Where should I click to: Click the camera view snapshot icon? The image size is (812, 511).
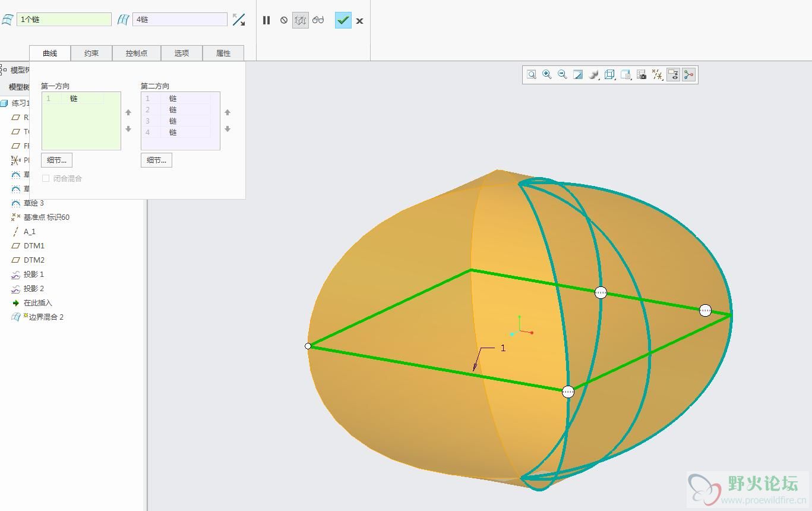pos(642,74)
